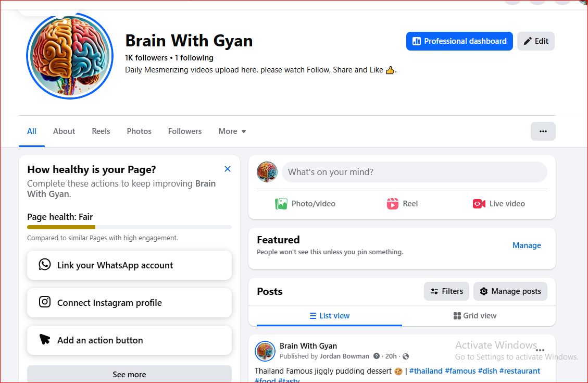Click the #famous hashtag
This screenshot has height=383, width=588.
tap(460, 371)
